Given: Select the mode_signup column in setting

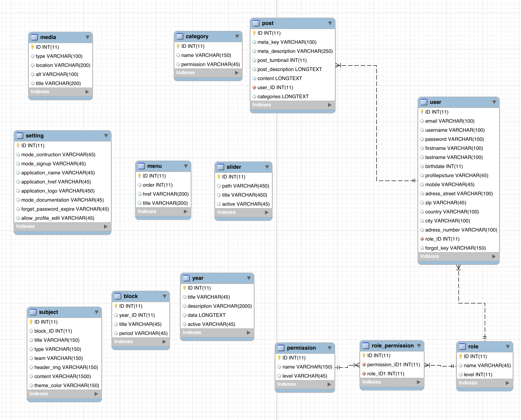Looking at the screenshot, I should pyautogui.click(x=53, y=164).
